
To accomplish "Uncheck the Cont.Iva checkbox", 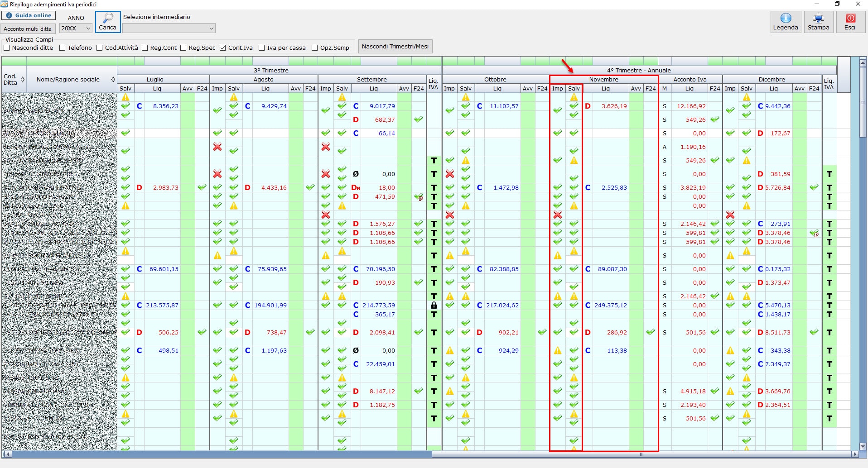I will tap(223, 48).
